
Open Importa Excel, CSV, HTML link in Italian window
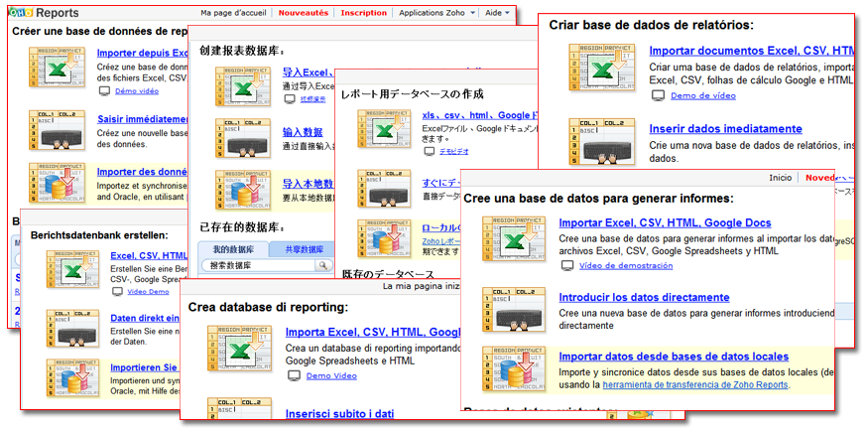[x=373, y=333]
